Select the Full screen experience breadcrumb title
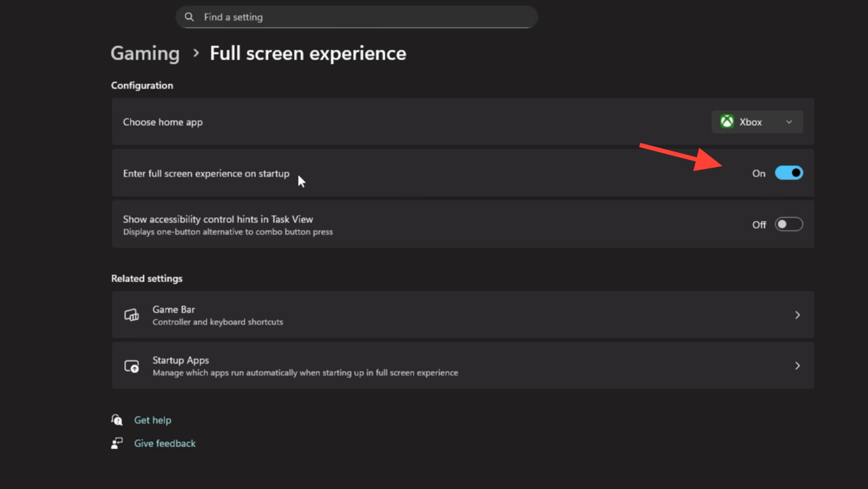The width and height of the screenshot is (868, 489). pos(308,54)
